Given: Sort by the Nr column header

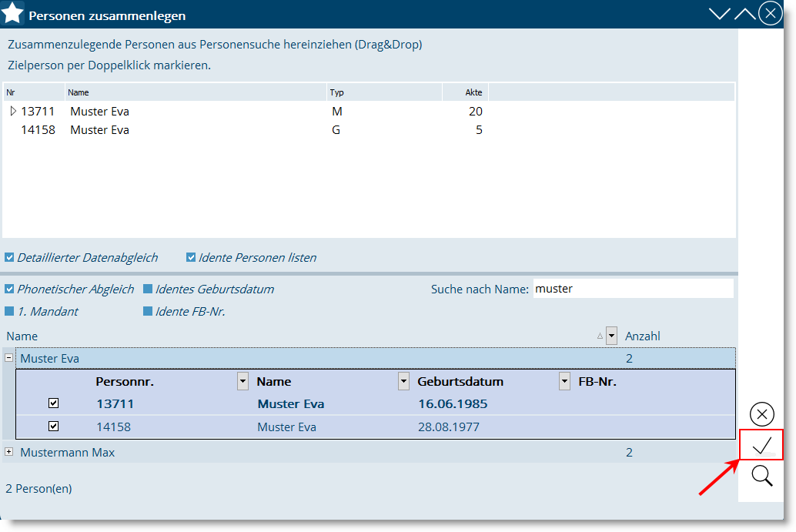Looking at the screenshot, I should click(34, 92).
